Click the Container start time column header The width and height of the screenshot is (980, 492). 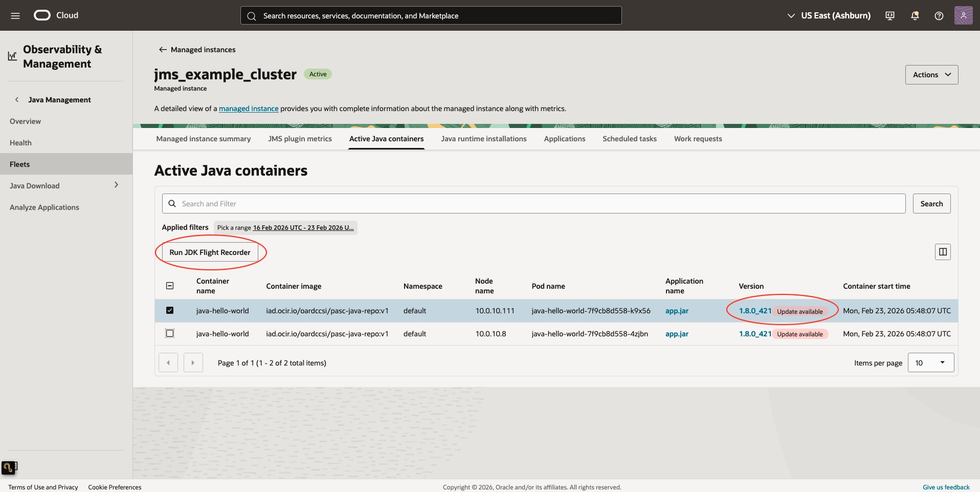[876, 286]
